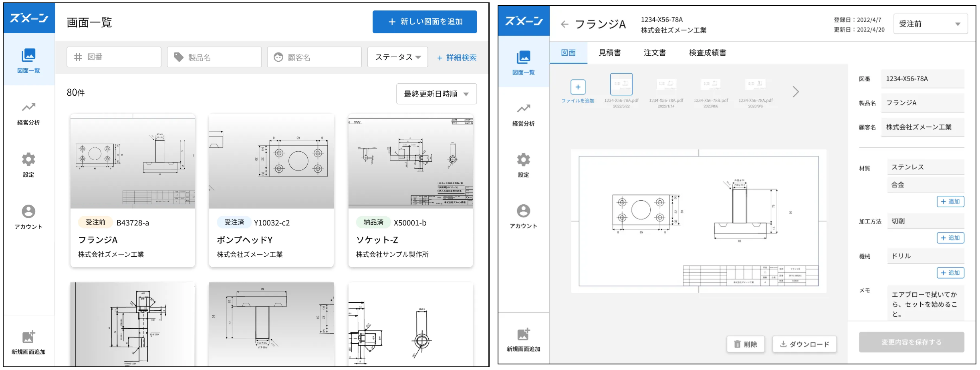Click the メモ text area
Viewport: 980px width, 370px height.
click(x=926, y=303)
